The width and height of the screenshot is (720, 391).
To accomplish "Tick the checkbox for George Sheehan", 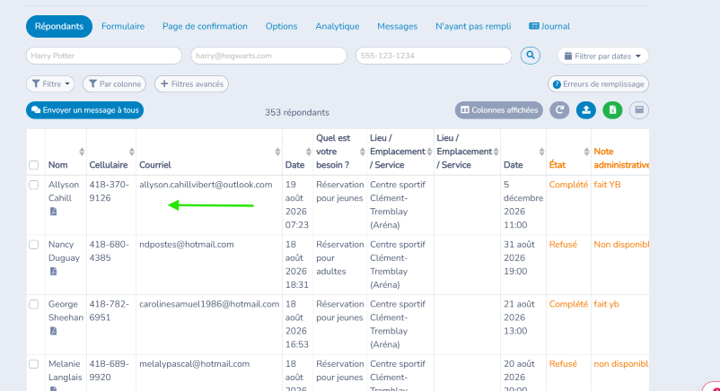I will (34, 304).
